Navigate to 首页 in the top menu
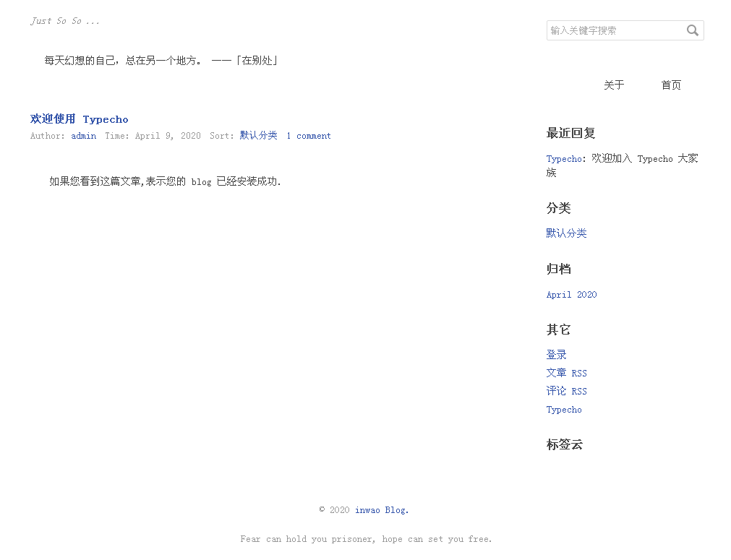This screenshot has height=560, width=731. (670, 85)
